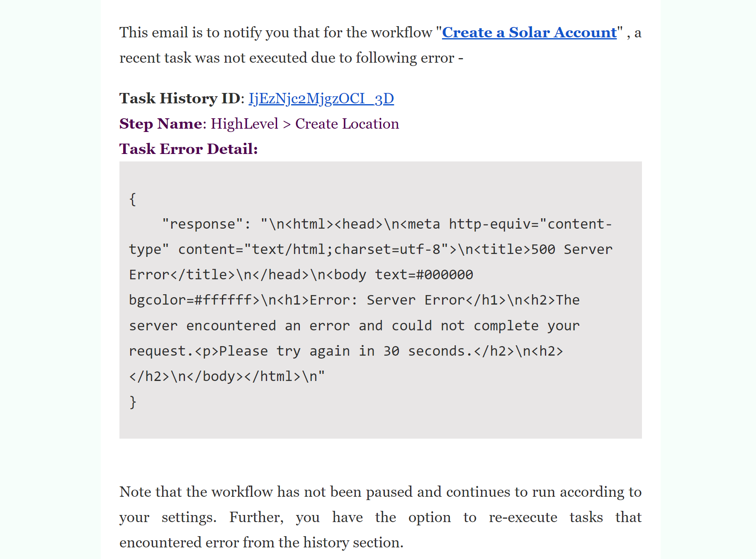Open the "Create a Solar Account" workflow link
This screenshot has width=756, height=559.
coord(529,32)
